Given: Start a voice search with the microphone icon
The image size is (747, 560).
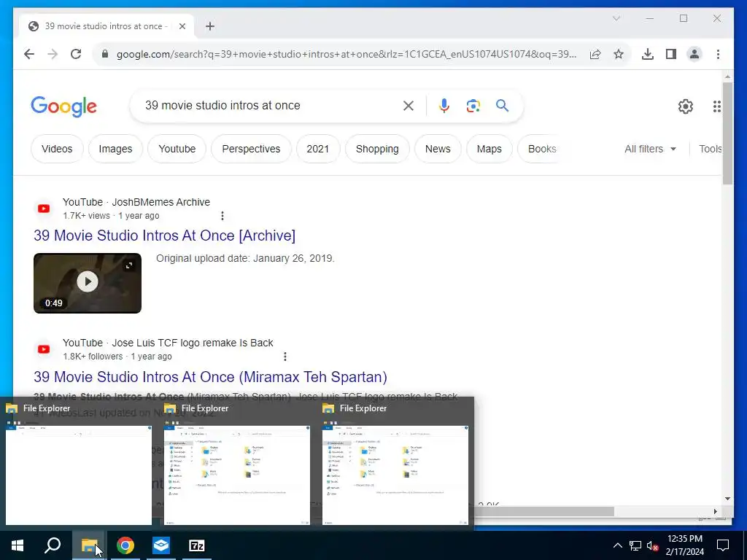Looking at the screenshot, I should tap(444, 106).
